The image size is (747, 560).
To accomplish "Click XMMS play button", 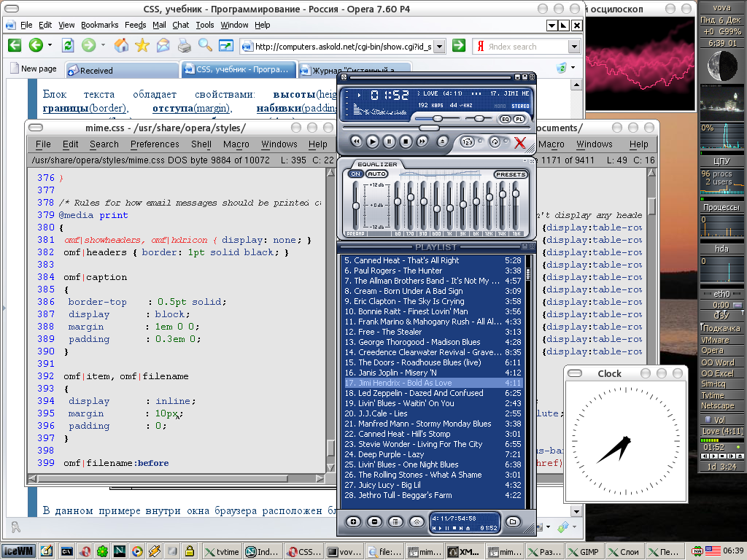I will click(373, 141).
